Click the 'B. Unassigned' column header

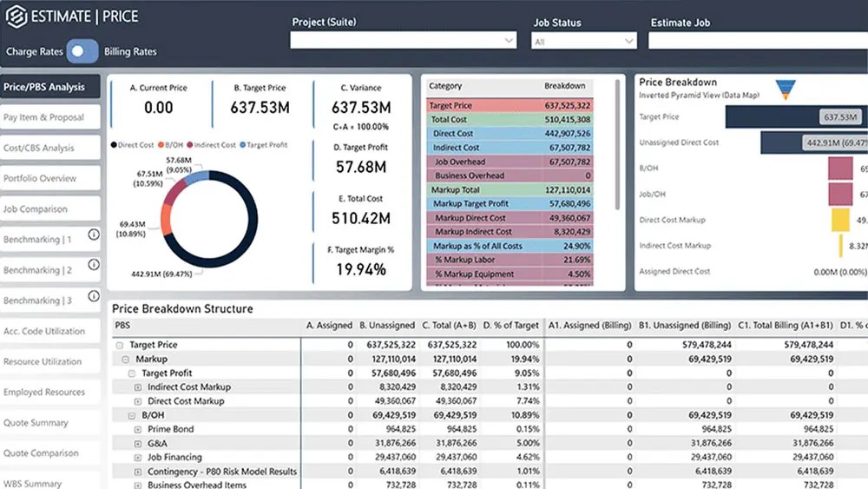387,326
